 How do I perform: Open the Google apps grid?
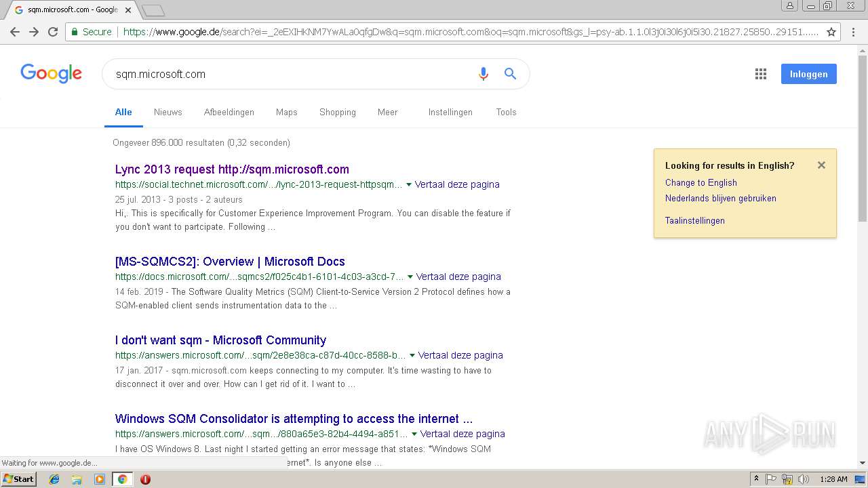point(761,74)
